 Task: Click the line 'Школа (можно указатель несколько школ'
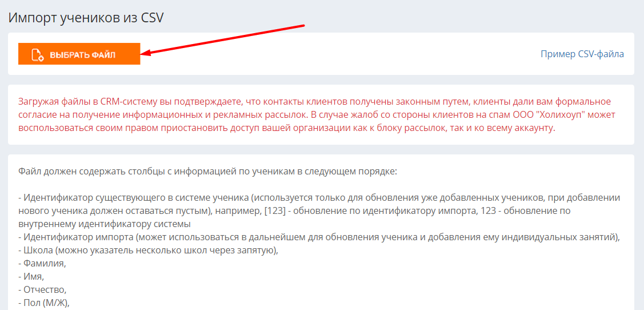pyautogui.click(x=148, y=251)
